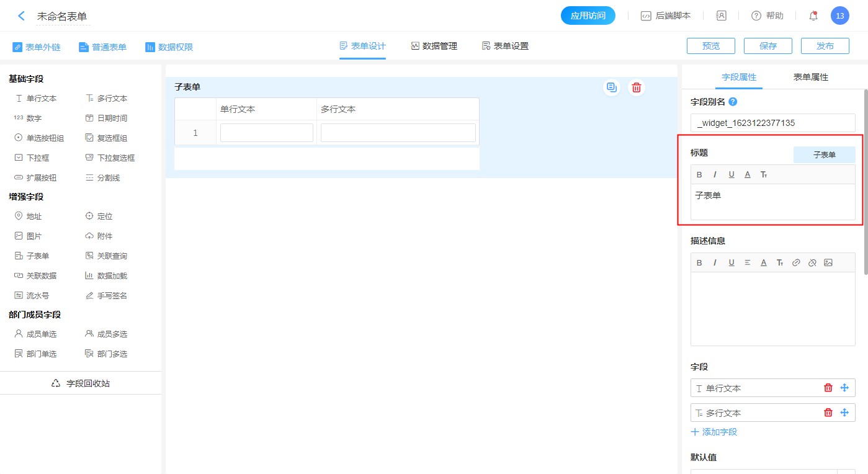The width and height of the screenshot is (868, 474).
Task: Click the 添加字段 link
Action: [714, 432]
